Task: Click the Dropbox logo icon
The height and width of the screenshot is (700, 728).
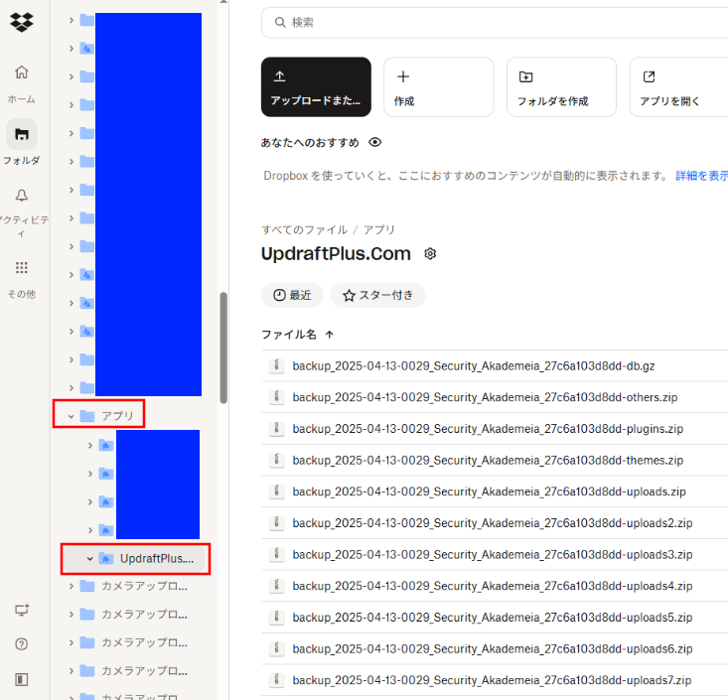Action: tap(22, 22)
